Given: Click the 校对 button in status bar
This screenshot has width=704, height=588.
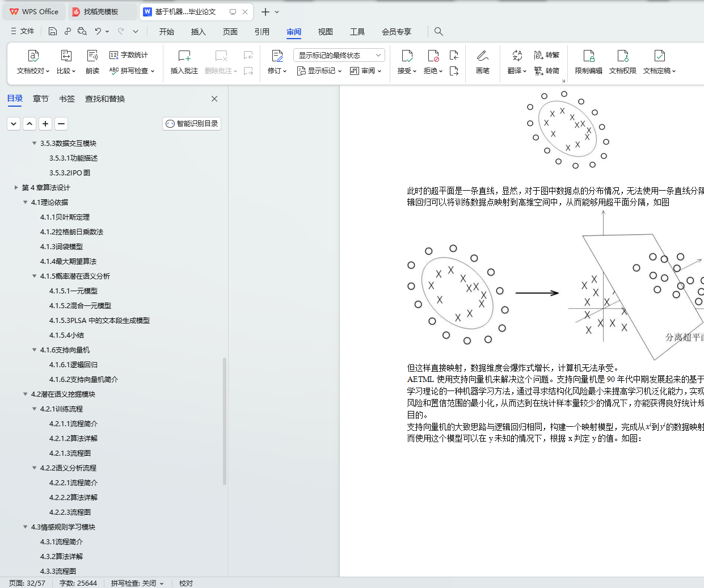Looking at the screenshot, I should coord(186,583).
